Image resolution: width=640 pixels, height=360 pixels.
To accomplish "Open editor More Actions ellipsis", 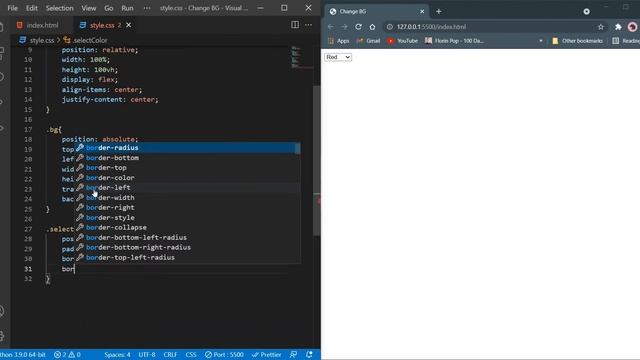I will (x=309, y=25).
